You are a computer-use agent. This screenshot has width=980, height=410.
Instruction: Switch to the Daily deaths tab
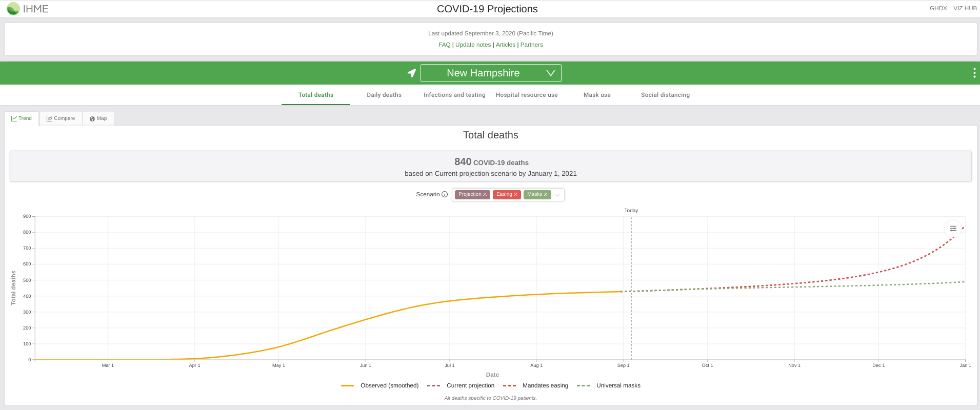coord(384,95)
